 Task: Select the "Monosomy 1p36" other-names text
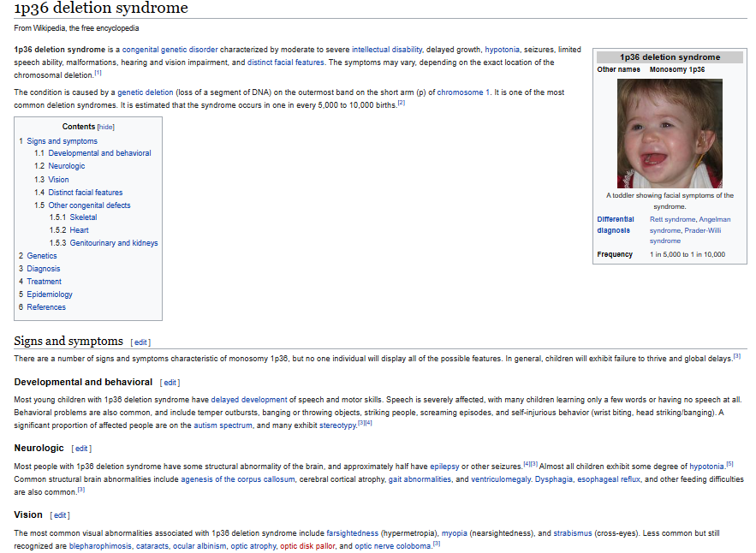point(677,69)
